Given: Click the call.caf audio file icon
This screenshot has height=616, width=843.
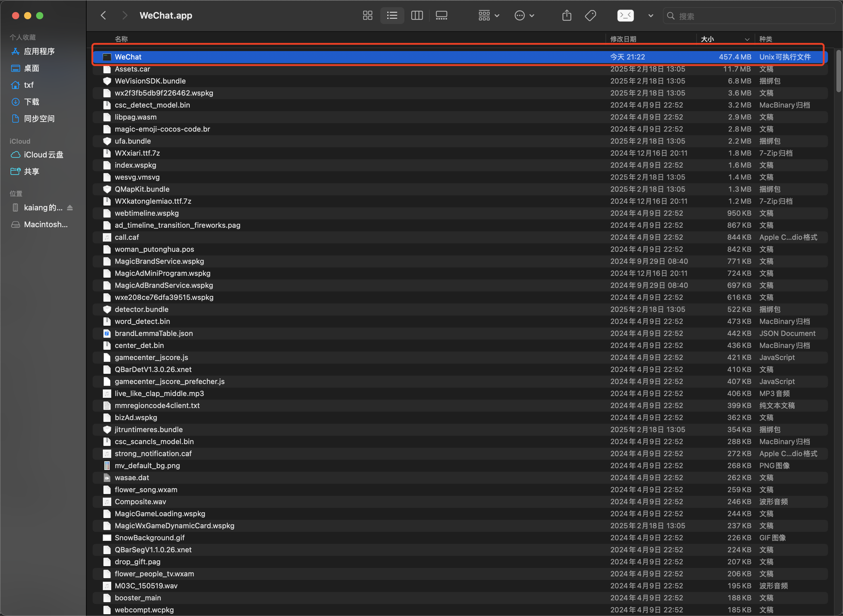Looking at the screenshot, I should (x=107, y=237).
